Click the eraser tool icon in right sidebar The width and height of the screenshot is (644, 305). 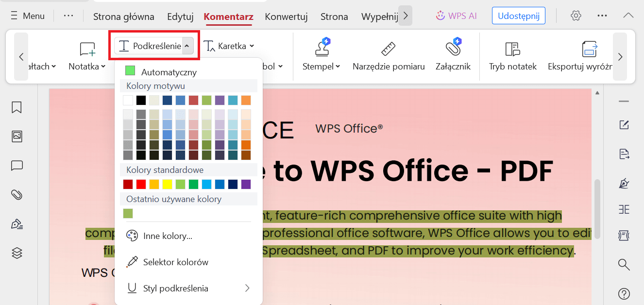pos(624,236)
